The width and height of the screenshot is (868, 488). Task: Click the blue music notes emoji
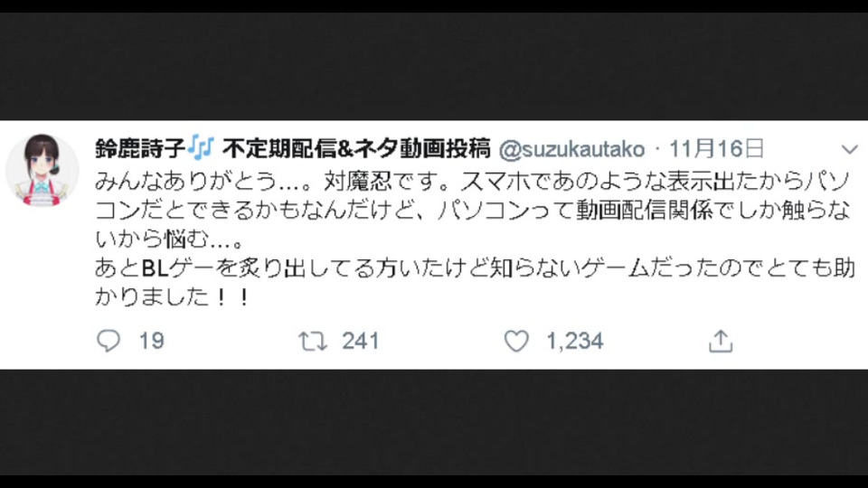click(x=201, y=147)
